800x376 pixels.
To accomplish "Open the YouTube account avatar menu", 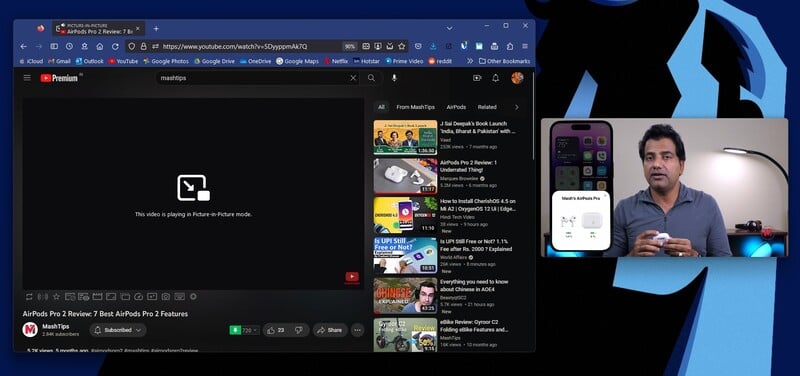I will [x=517, y=78].
